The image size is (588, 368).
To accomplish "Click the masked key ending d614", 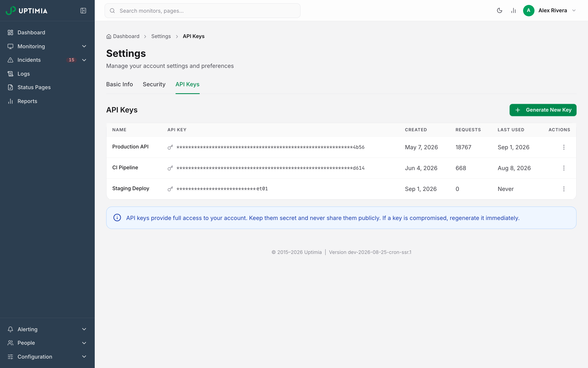I will pos(270,168).
